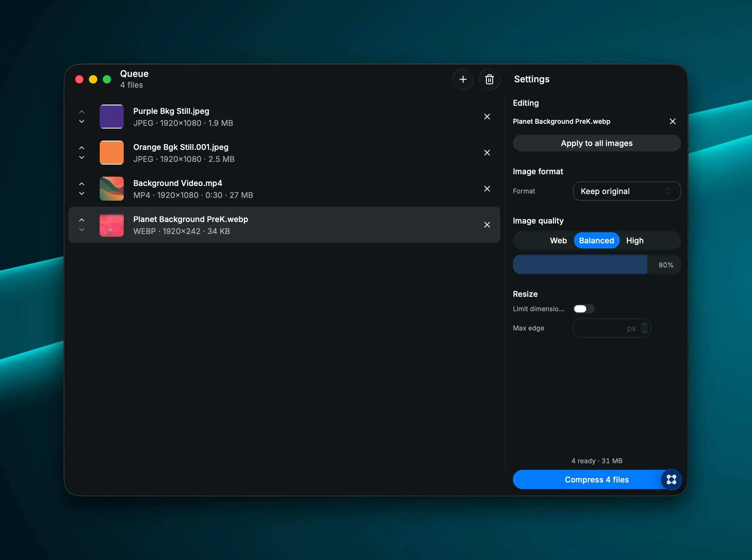Remove Planet Background PreK.webp from queue
Viewport: 752px width, 560px height.
coord(487,225)
